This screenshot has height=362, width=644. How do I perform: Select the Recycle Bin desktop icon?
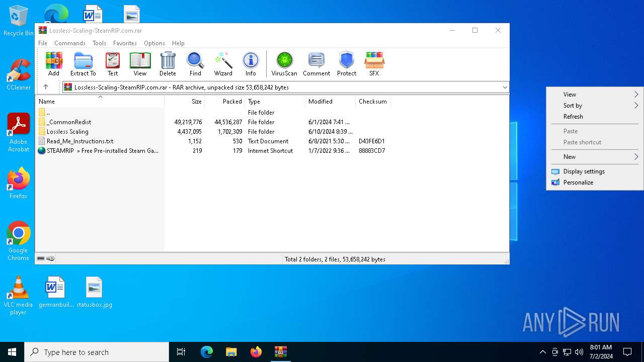19,21
